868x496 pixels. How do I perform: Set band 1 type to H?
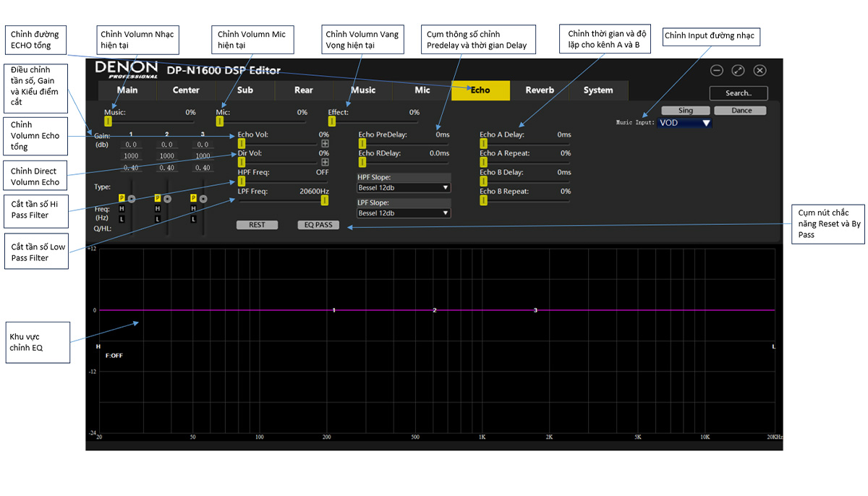click(x=122, y=208)
